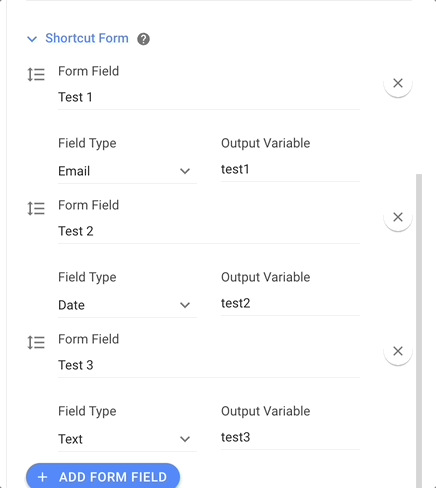Remove the Test 3 form field
The height and width of the screenshot is (488, 436).
tap(398, 351)
